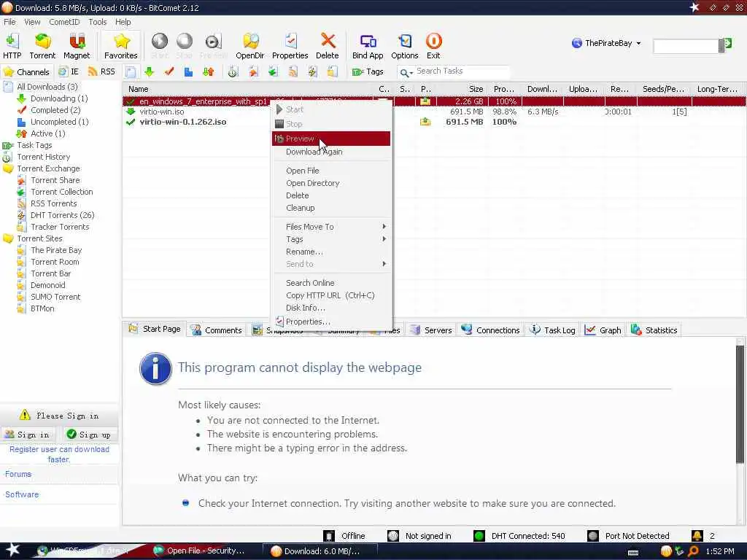The height and width of the screenshot is (560, 747).
Task: Open Favorites in the toolbar
Action: 121,46
